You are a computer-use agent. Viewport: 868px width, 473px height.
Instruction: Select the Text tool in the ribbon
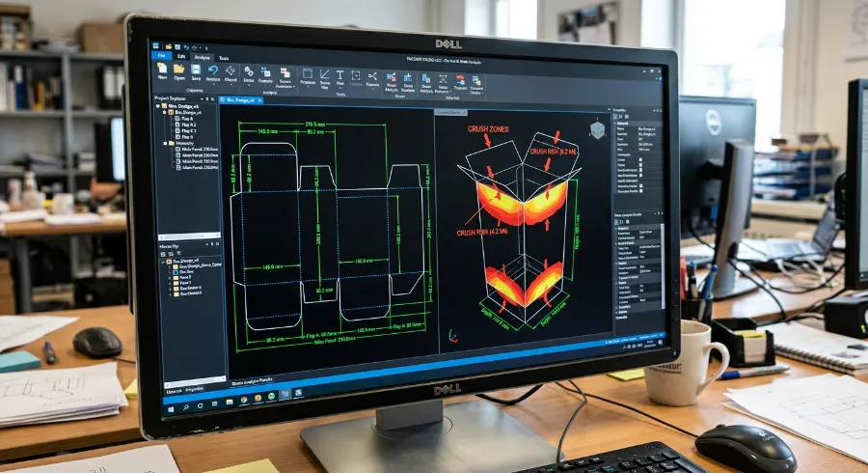coord(339,74)
